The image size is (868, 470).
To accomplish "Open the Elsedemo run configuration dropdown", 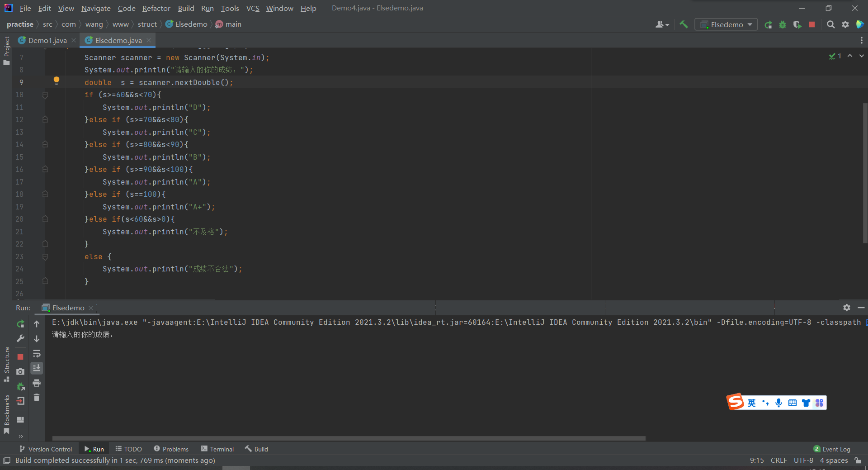I will point(726,24).
